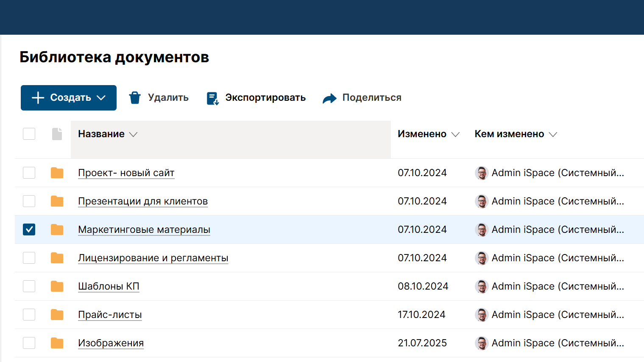Screen dimensions: 644x362
Task: Expand the Название column sort chevron
Action: pyautogui.click(x=133, y=135)
